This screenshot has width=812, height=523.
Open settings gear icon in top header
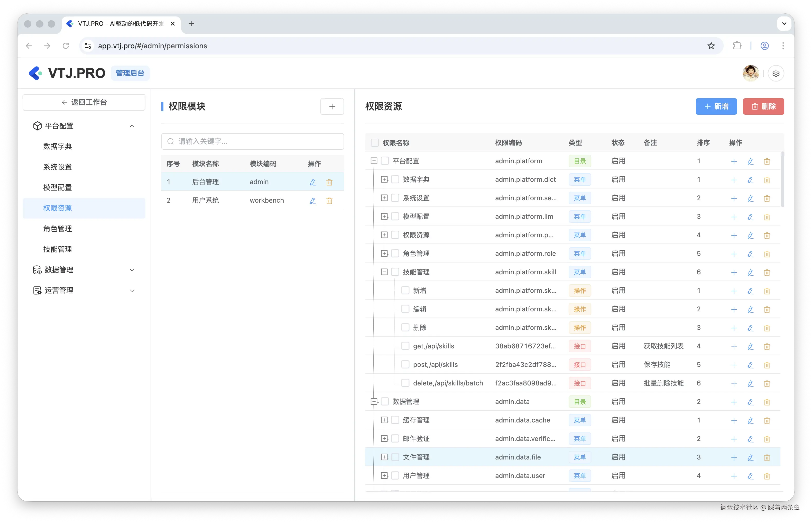[776, 73]
